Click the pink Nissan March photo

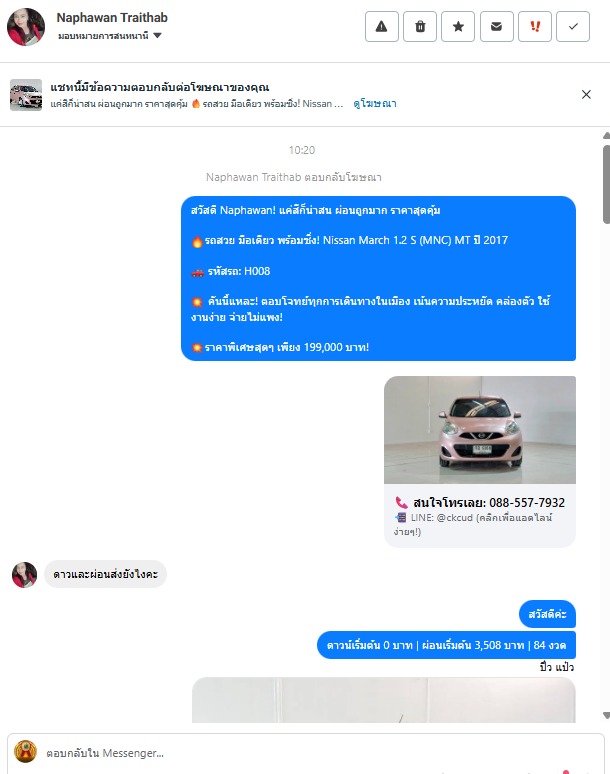tap(480, 429)
